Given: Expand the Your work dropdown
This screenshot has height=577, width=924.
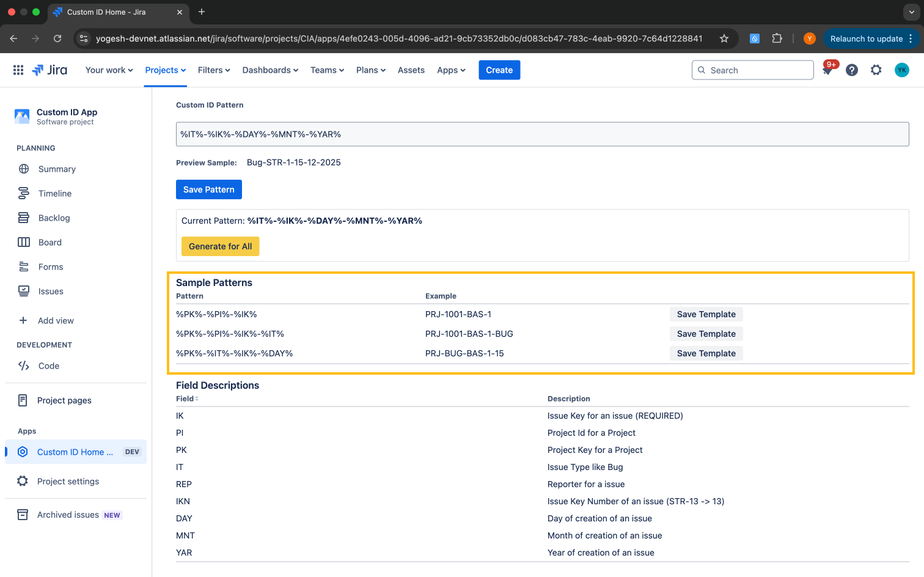Looking at the screenshot, I should (109, 70).
